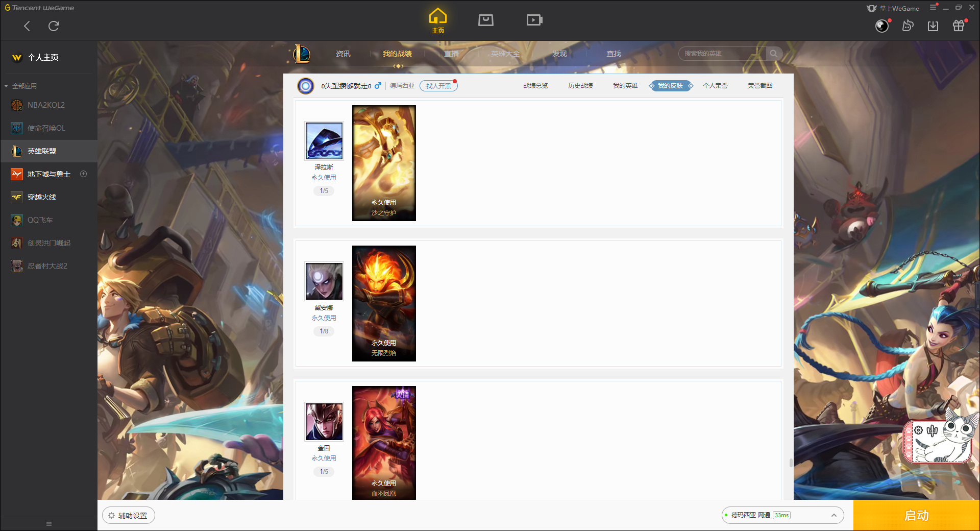Switch to the 直播 tab

click(451, 54)
